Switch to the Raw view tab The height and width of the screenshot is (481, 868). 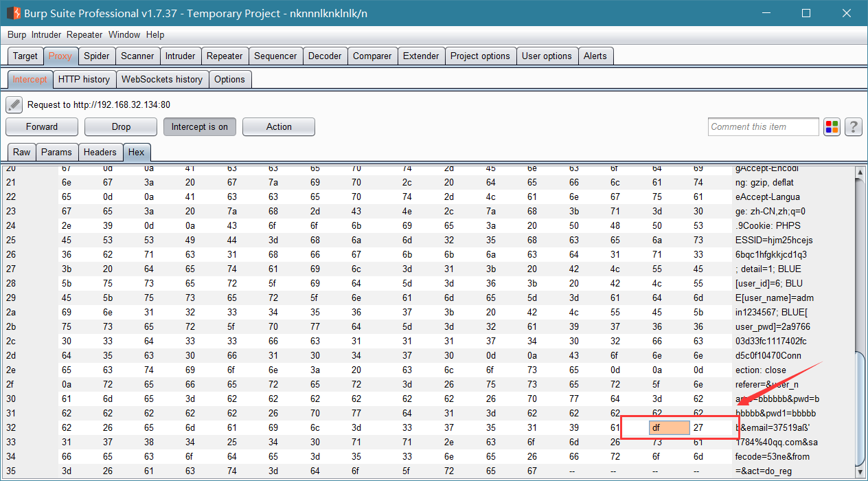(22, 153)
